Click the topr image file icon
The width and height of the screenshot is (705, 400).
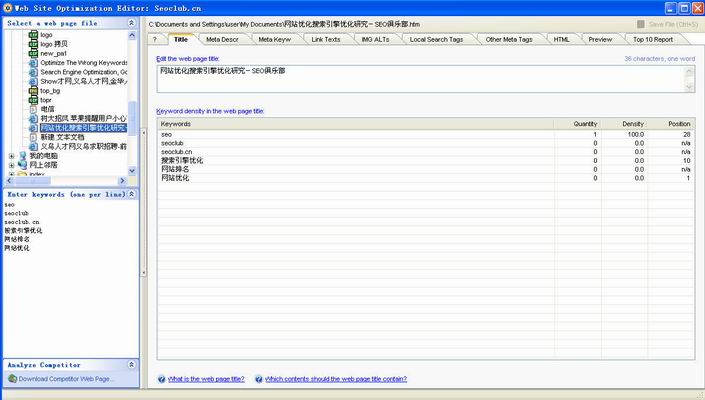pos(33,100)
